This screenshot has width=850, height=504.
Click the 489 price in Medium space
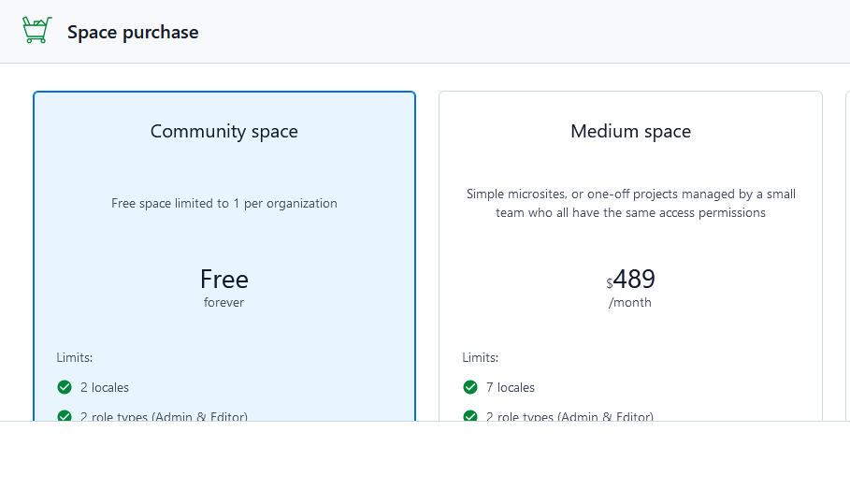click(x=634, y=279)
